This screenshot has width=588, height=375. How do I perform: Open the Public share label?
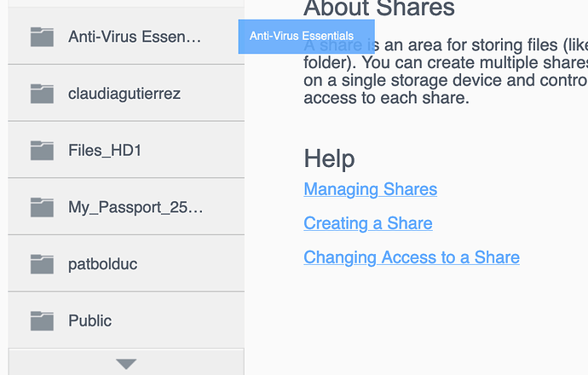click(89, 321)
